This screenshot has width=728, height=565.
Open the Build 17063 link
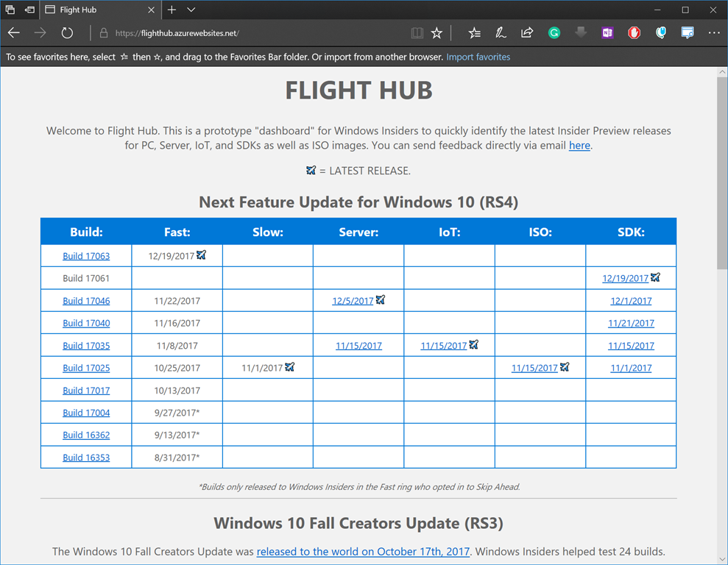click(x=86, y=256)
